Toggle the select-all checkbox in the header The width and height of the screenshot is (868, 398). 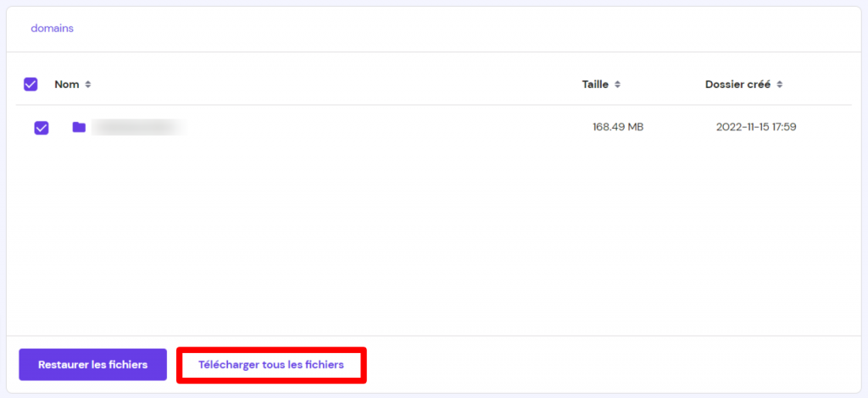31,84
